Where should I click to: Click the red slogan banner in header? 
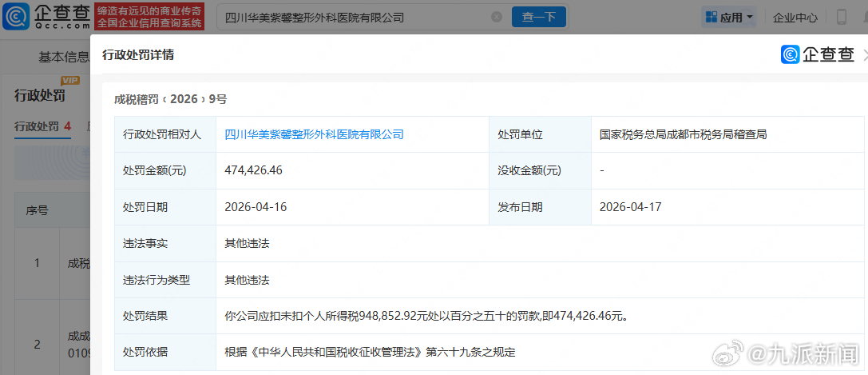coord(149,17)
